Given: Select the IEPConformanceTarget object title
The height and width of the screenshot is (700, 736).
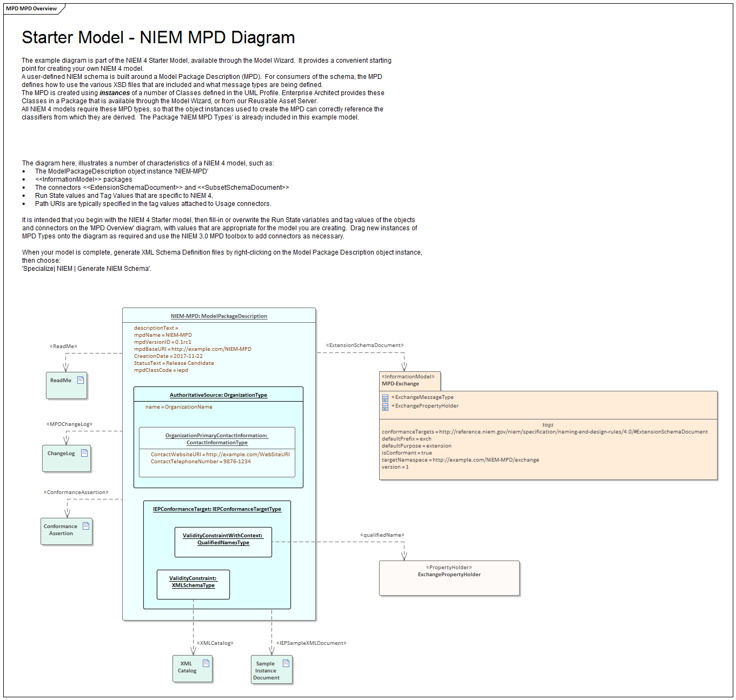Looking at the screenshot, I should pyautogui.click(x=217, y=509).
